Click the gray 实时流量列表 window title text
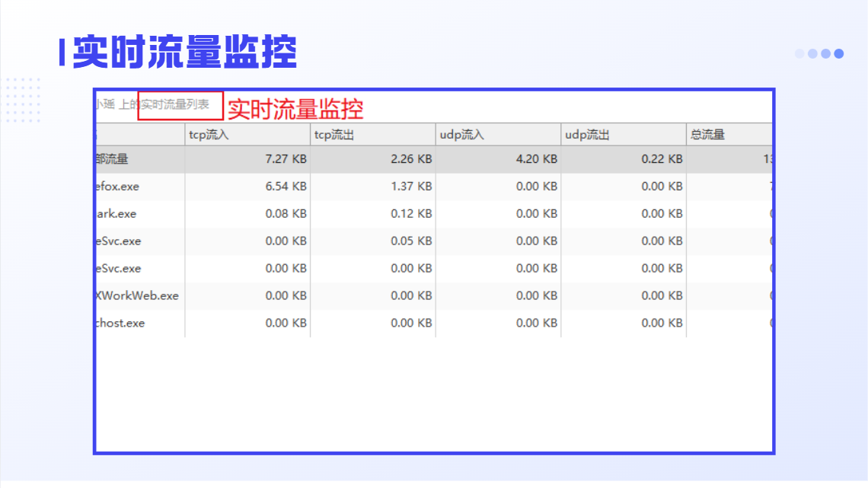The height and width of the screenshot is (488, 868). (175, 104)
